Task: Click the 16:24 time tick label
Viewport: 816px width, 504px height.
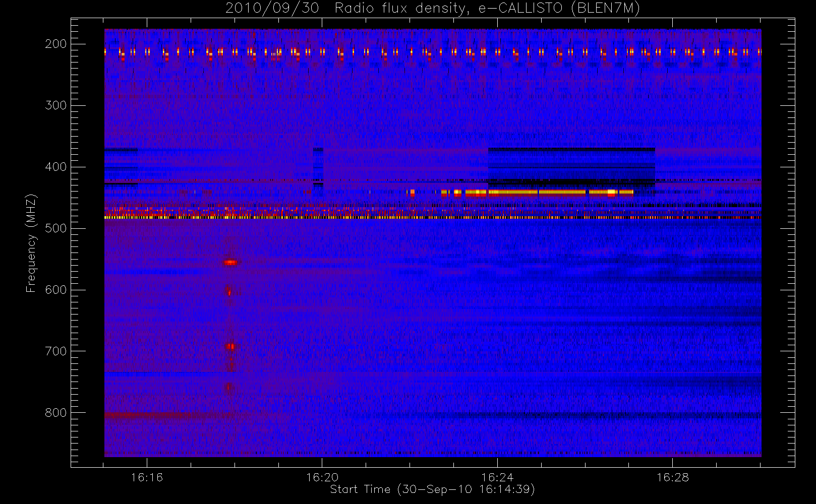Action: (497, 477)
